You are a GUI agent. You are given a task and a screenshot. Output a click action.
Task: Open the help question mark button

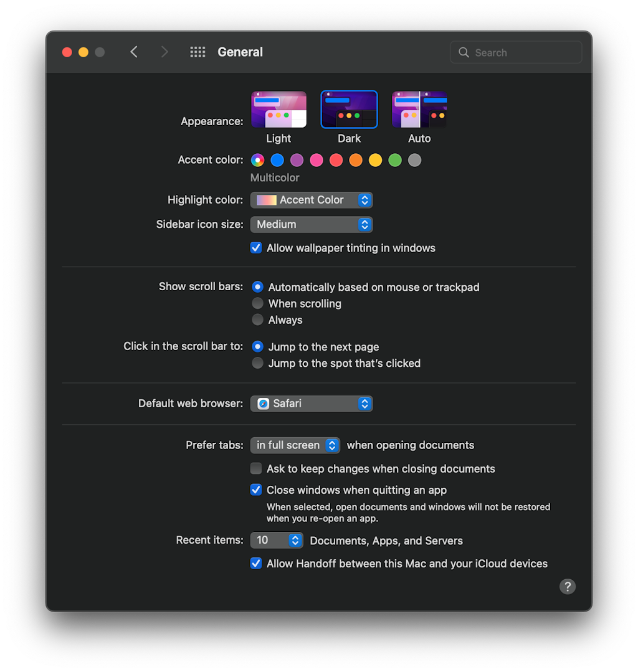pos(567,587)
